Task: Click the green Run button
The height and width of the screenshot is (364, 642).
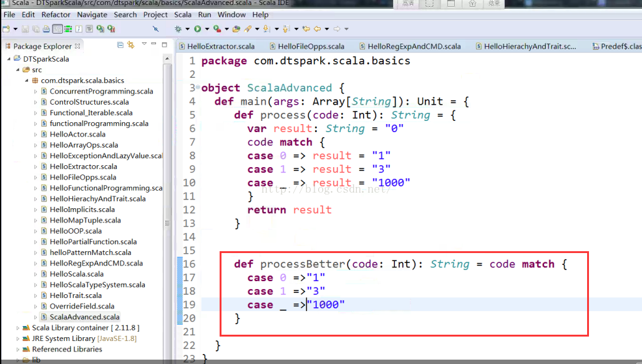Action: click(197, 29)
